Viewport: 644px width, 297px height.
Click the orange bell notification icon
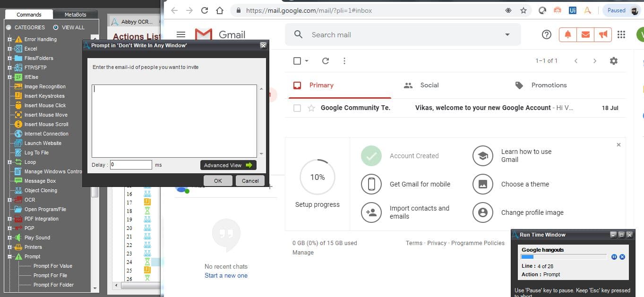[568, 34]
